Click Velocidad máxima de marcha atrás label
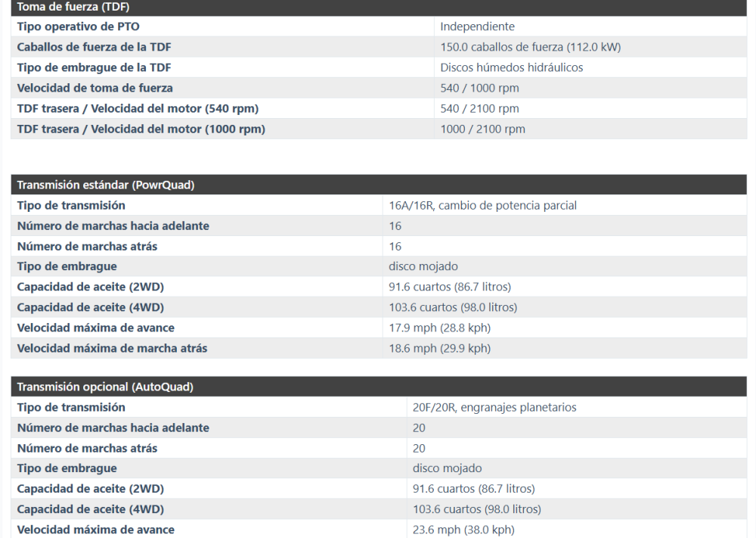The width and height of the screenshot is (756, 538). click(112, 348)
